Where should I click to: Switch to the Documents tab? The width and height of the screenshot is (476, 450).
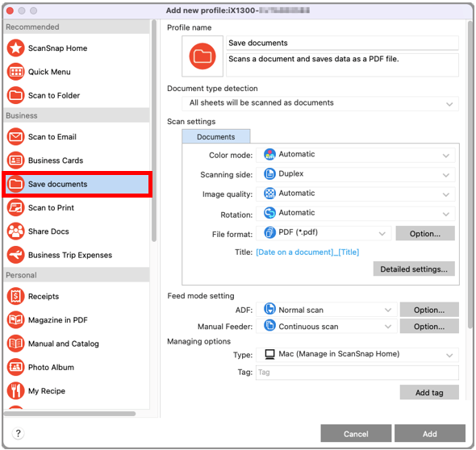pos(216,136)
